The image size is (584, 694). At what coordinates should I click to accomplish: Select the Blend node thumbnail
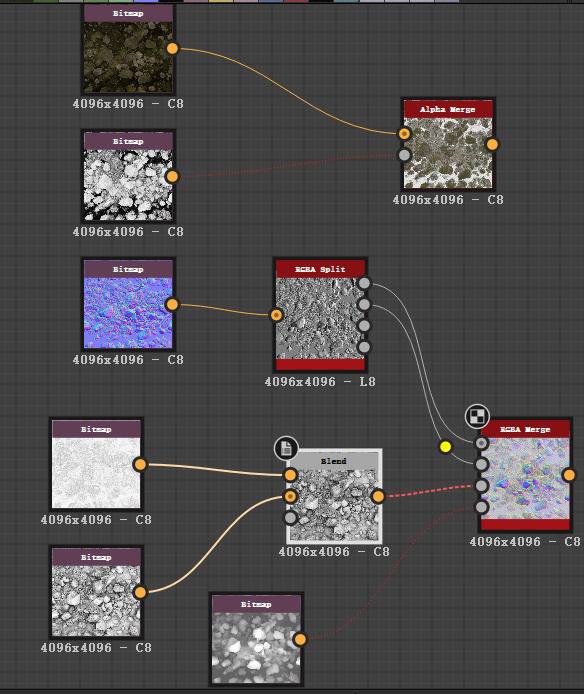point(334,505)
